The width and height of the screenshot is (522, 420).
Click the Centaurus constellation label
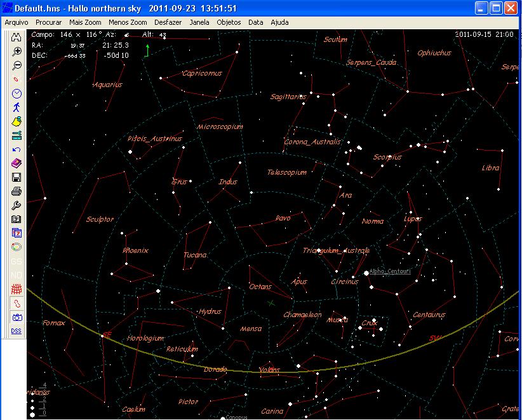pyautogui.click(x=429, y=315)
